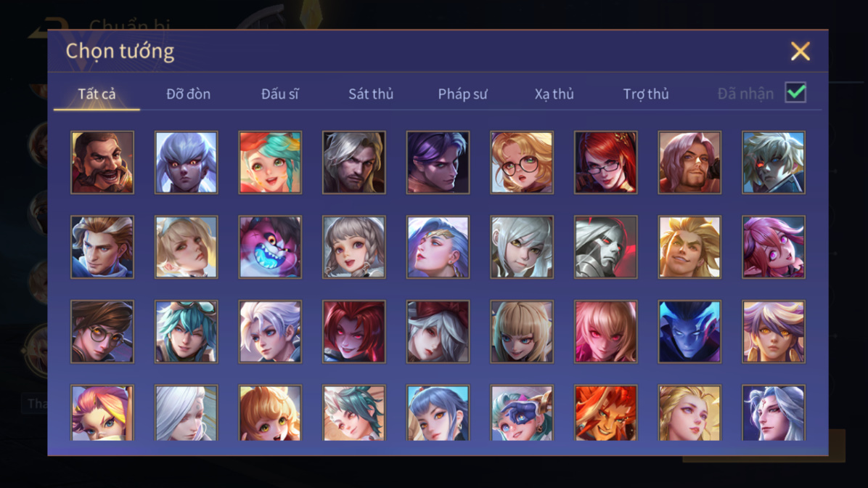
Task: Go to the Xạ thủ tab
Action: 554,94
